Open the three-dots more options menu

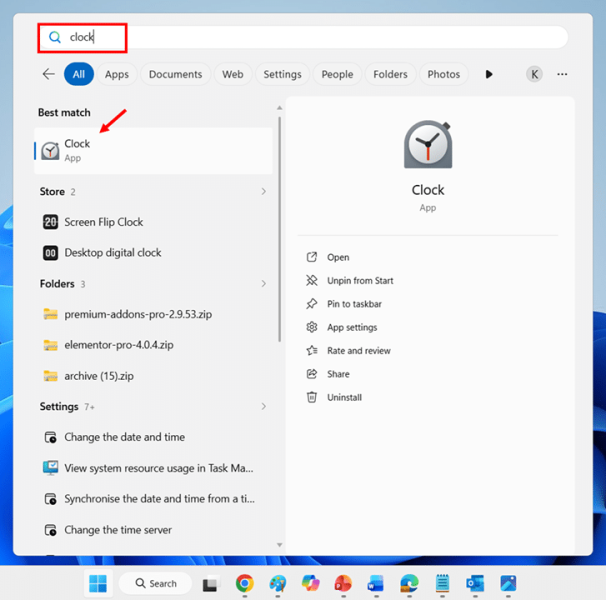(562, 74)
